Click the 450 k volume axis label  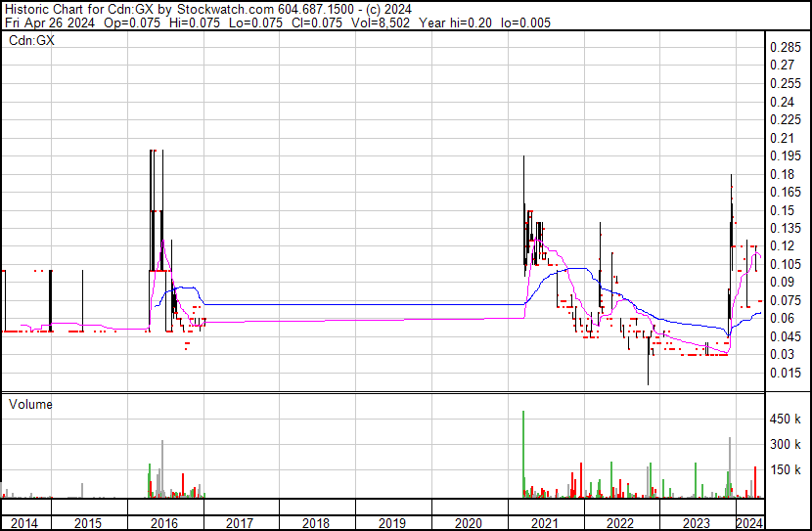click(x=786, y=420)
